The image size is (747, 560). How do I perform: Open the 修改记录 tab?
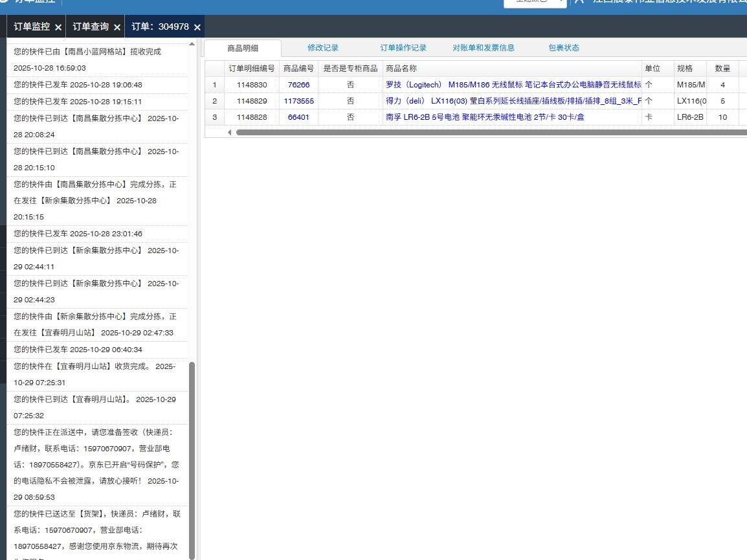pyautogui.click(x=323, y=48)
